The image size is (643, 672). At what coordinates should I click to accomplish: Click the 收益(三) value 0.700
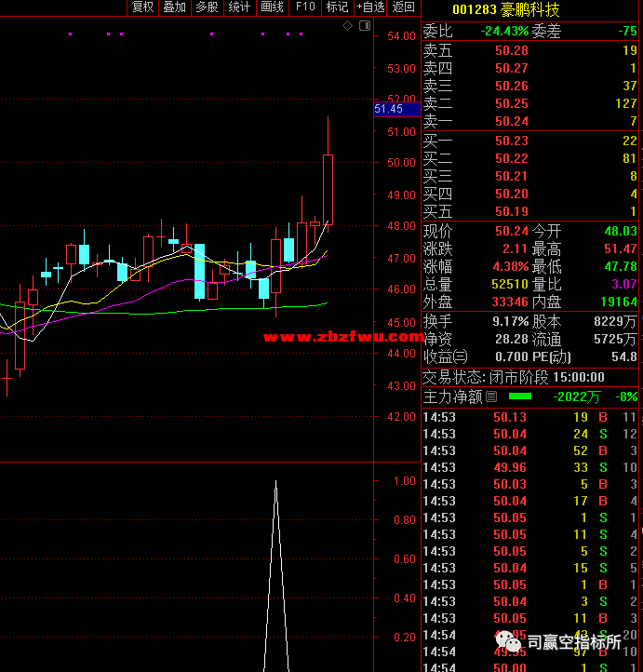pyautogui.click(x=512, y=356)
